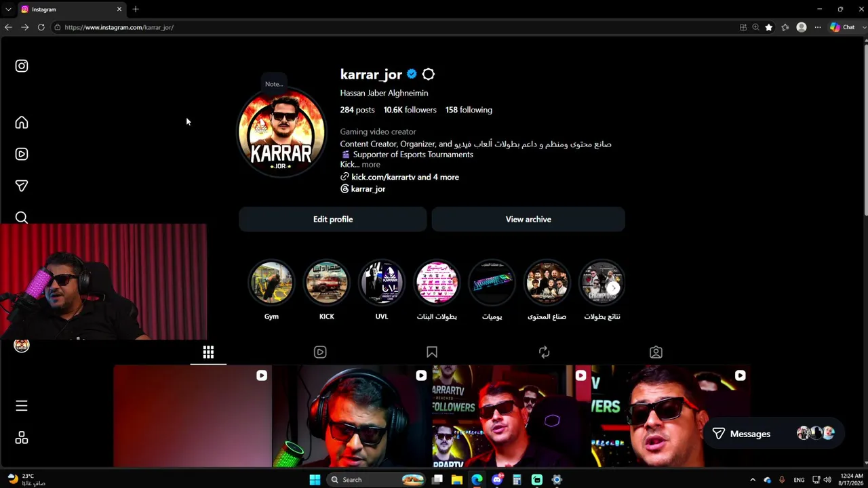Refresh the Instagram page

pos(41,27)
